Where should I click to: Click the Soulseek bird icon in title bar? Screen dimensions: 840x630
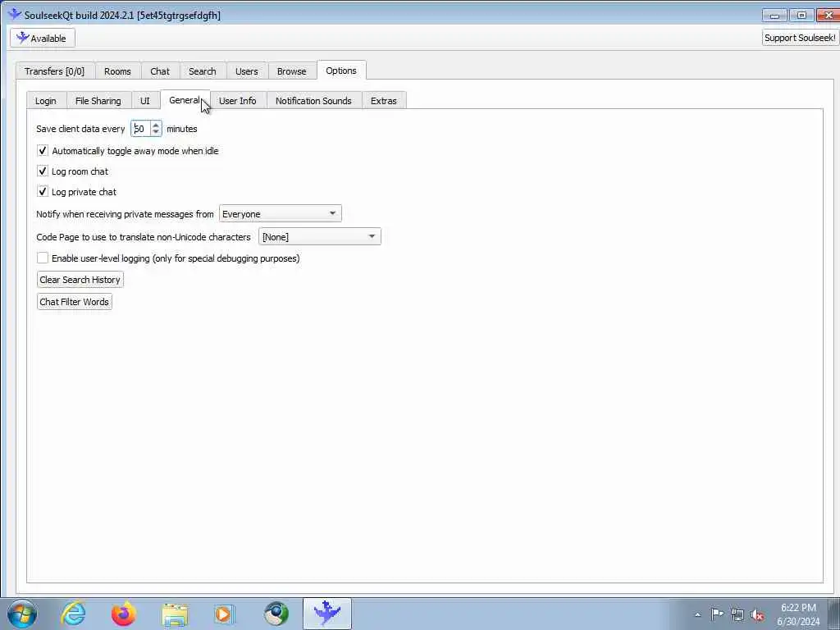(15, 15)
